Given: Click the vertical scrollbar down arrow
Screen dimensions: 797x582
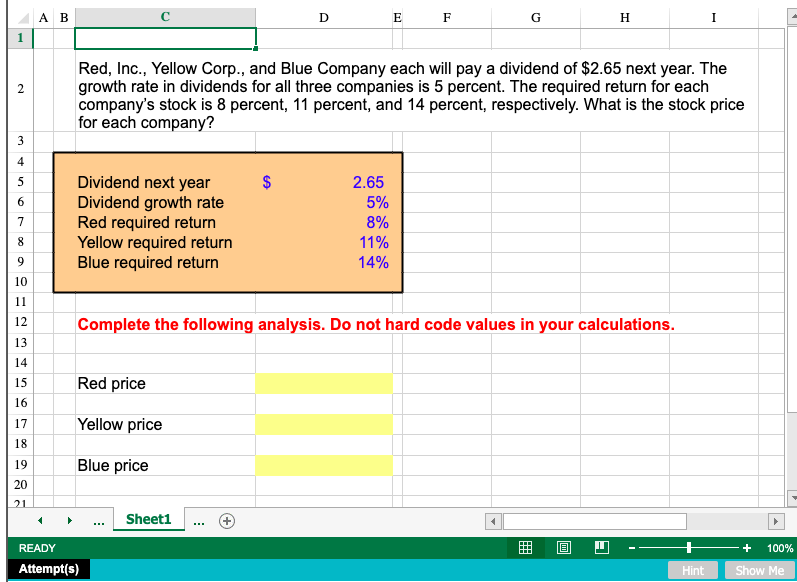Looking at the screenshot, I should [791, 498].
